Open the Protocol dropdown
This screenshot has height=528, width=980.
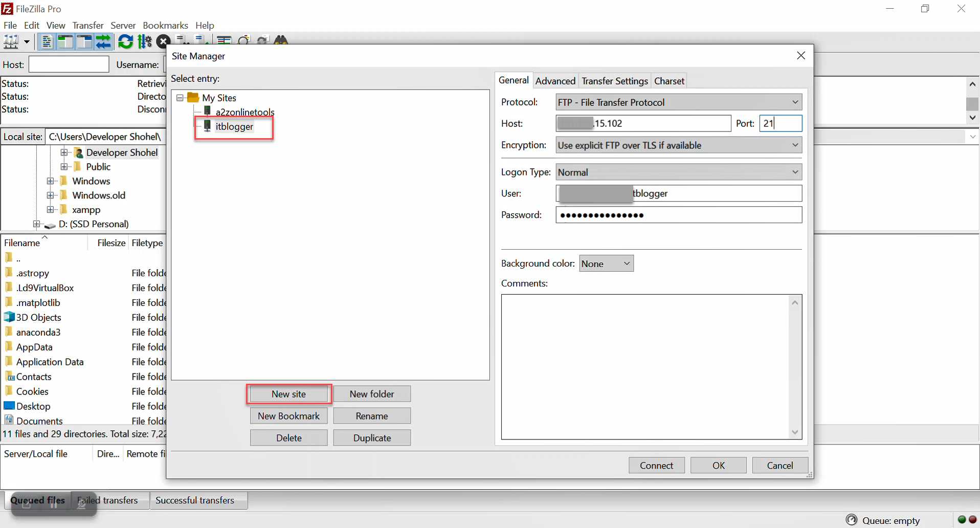679,102
